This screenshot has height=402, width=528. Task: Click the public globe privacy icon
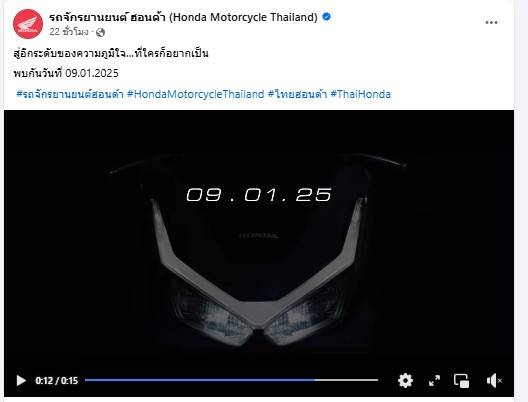click(100, 32)
